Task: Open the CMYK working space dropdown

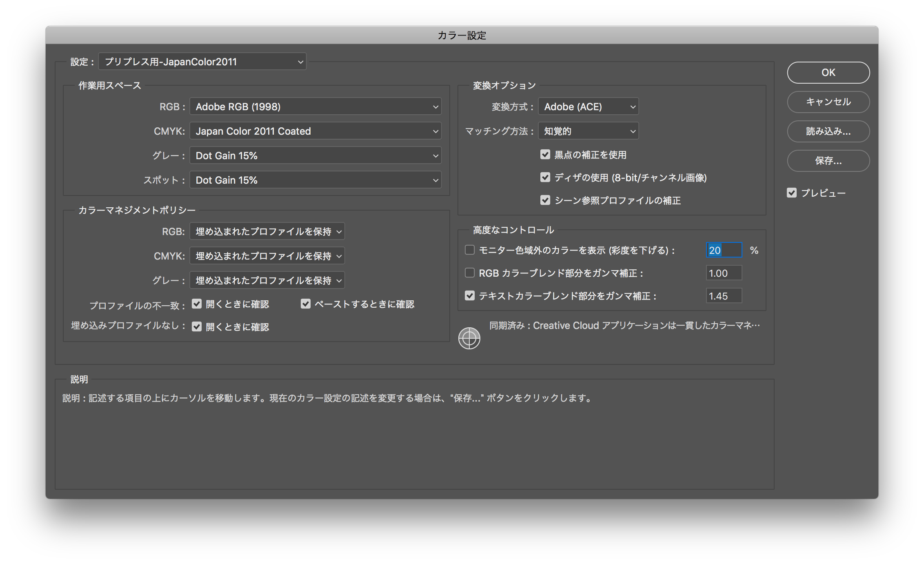Action: click(315, 131)
